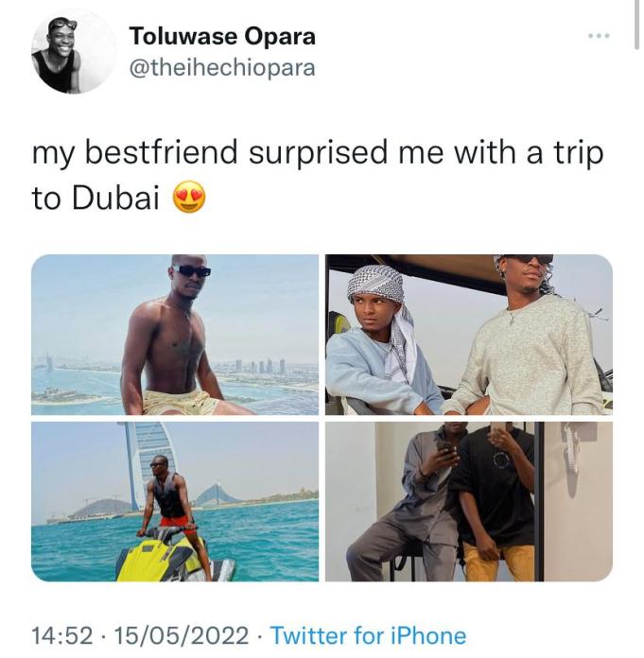Open the jet ski photo

(x=175, y=501)
